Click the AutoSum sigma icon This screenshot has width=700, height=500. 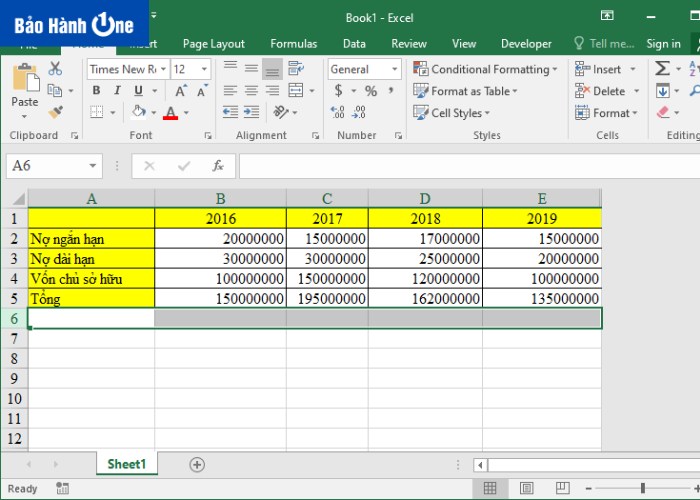[x=662, y=69]
